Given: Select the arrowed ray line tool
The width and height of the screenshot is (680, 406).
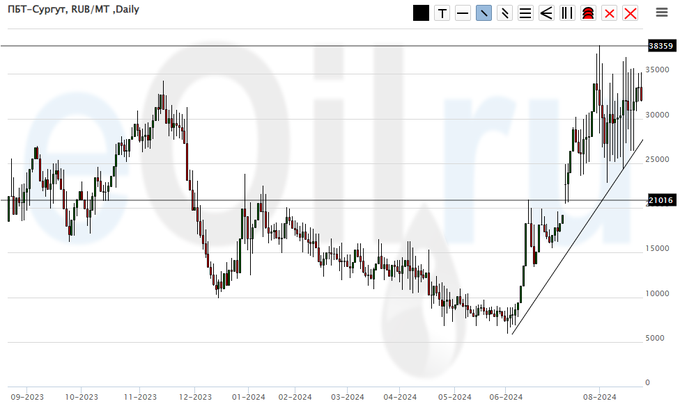Looking at the screenshot, I should [504, 13].
